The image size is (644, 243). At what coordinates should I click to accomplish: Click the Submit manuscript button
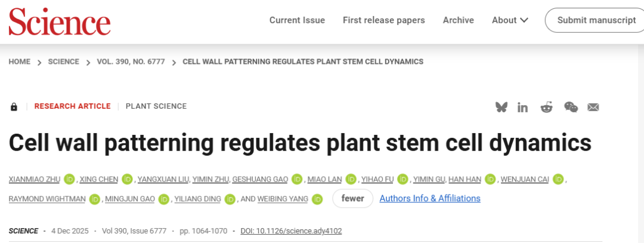click(596, 20)
